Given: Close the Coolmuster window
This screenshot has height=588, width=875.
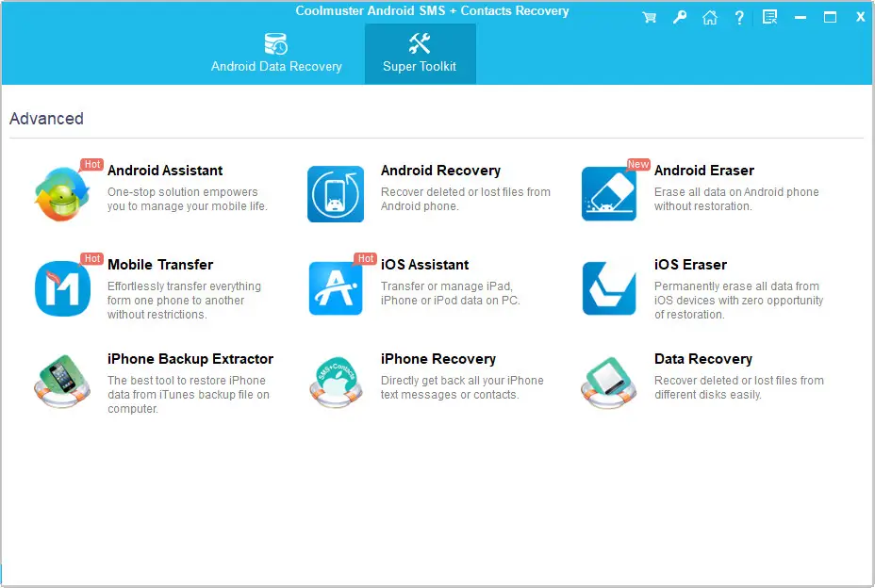Looking at the screenshot, I should tap(860, 17).
